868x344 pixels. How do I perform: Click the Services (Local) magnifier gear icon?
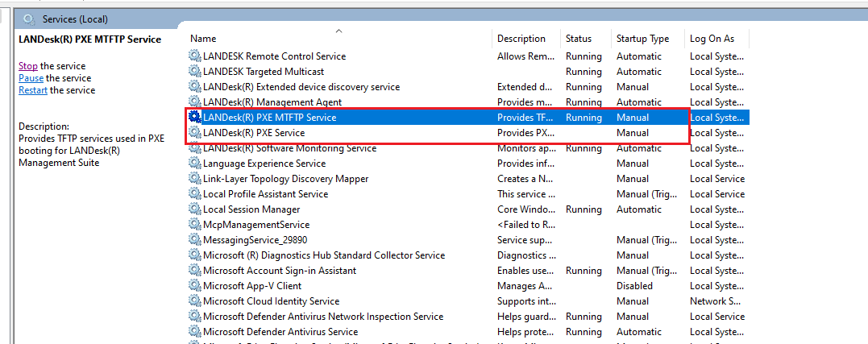tap(30, 19)
